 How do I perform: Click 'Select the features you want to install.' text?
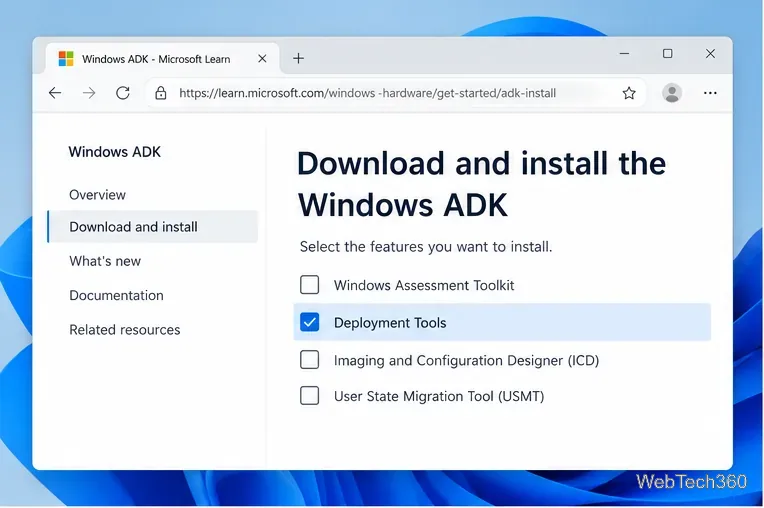pos(426,246)
